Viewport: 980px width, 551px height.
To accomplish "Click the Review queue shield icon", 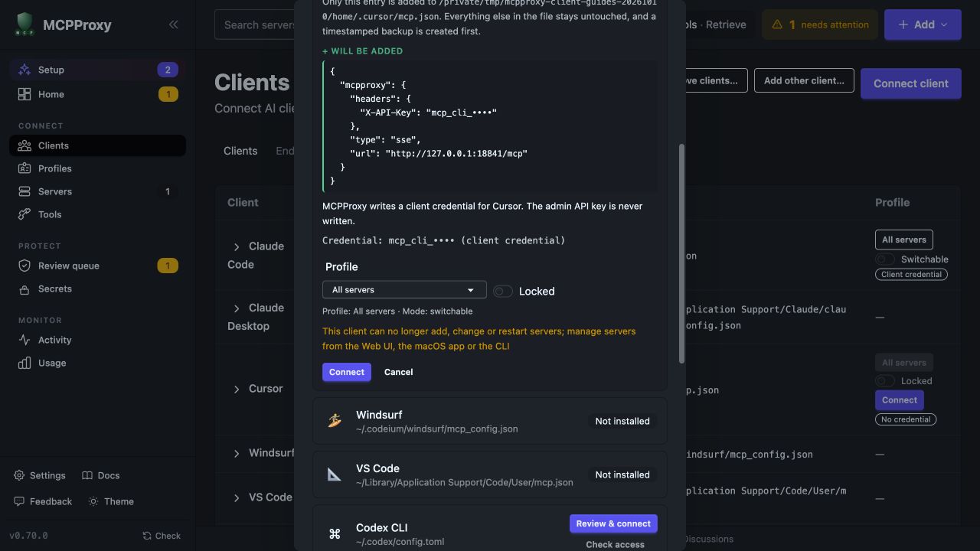I will click(x=24, y=266).
